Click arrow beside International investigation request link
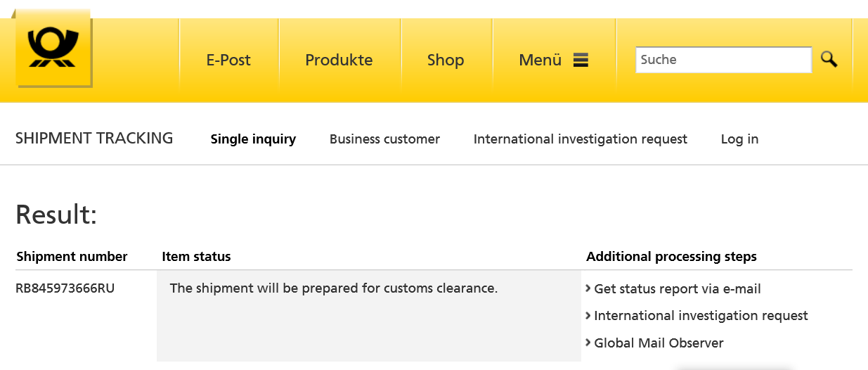This screenshot has width=868, height=370. tap(588, 315)
